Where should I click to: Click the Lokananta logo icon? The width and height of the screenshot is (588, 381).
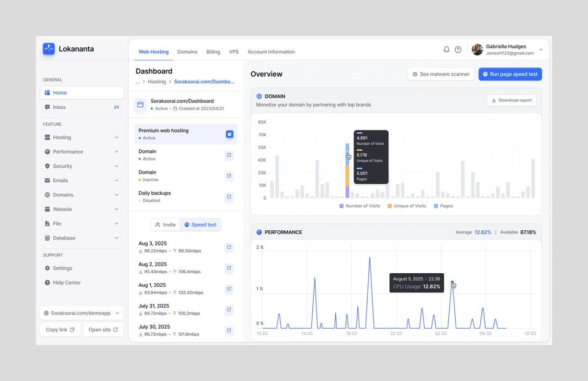[49, 49]
